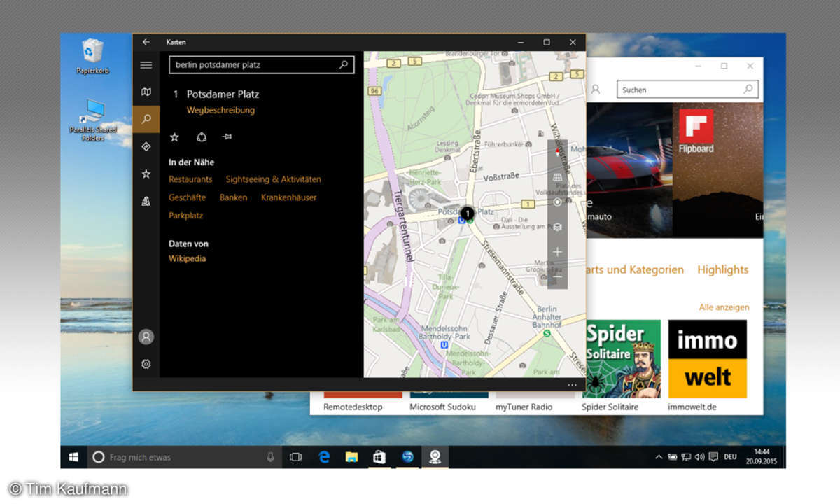Open the Wikipedia data source link
This screenshot has width=840, height=504.
coord(188,258)
